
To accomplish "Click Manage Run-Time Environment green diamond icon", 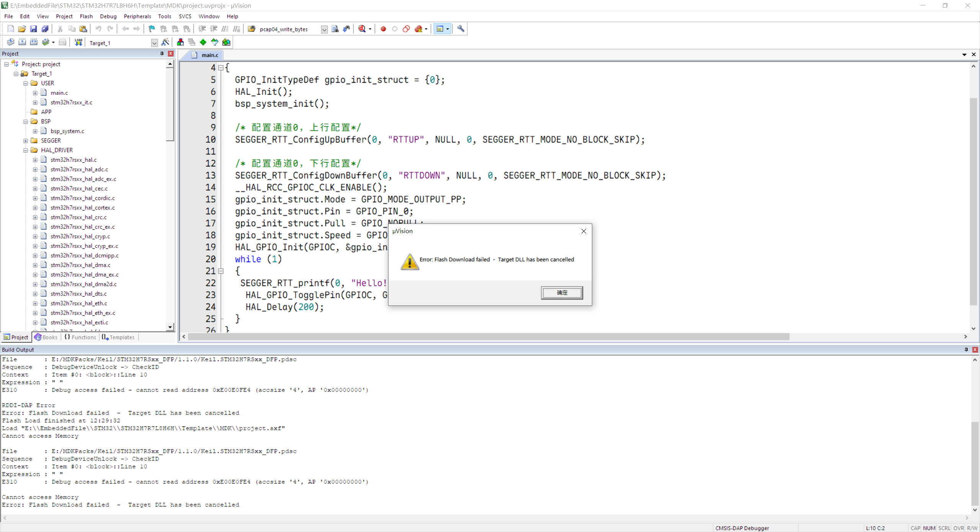I will coord(203,42).
